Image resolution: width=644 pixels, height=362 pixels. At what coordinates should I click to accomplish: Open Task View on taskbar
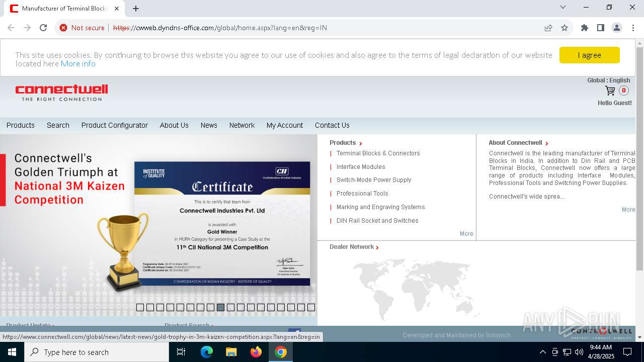pyautogui.click(x=181, y=352)
